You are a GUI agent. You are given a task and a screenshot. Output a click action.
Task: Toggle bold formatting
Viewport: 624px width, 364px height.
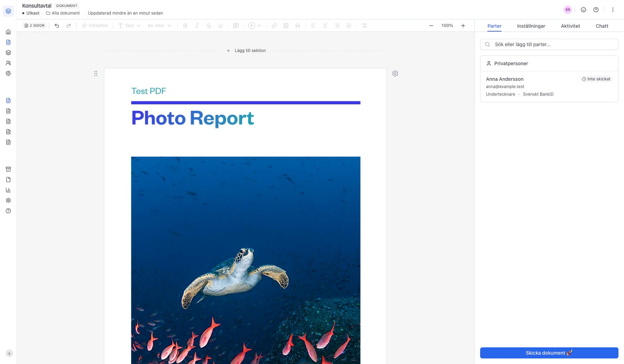click(185, 26)
